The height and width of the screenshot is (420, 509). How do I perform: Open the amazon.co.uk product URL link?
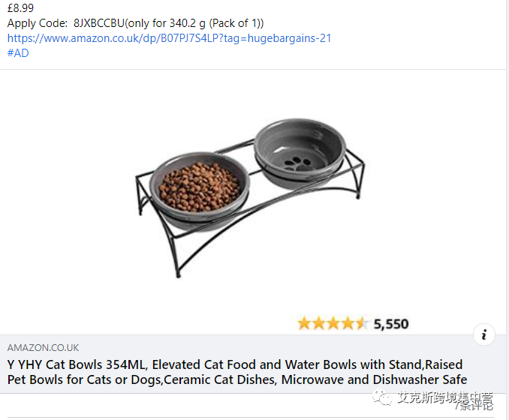[x=169, y=38]
